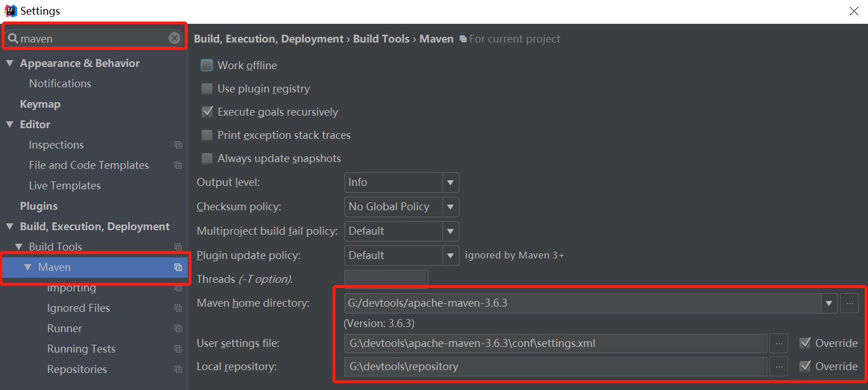The height and width of the screenshot is (390, 868).
Task: Focus the Threads (-T option) field
Action: 386,279
